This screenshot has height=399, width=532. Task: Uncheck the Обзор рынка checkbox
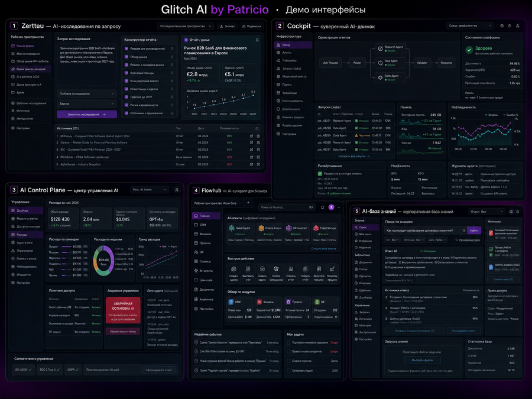click(x=126, y=57)
